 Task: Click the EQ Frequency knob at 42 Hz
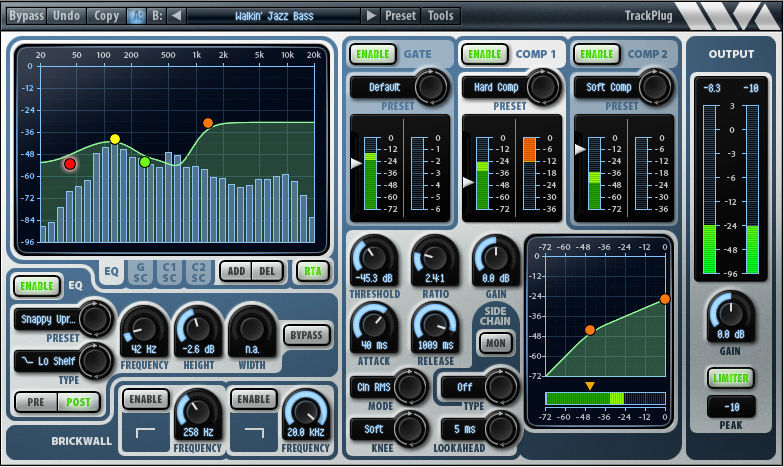pyautogui.click(x=144, y=330)
